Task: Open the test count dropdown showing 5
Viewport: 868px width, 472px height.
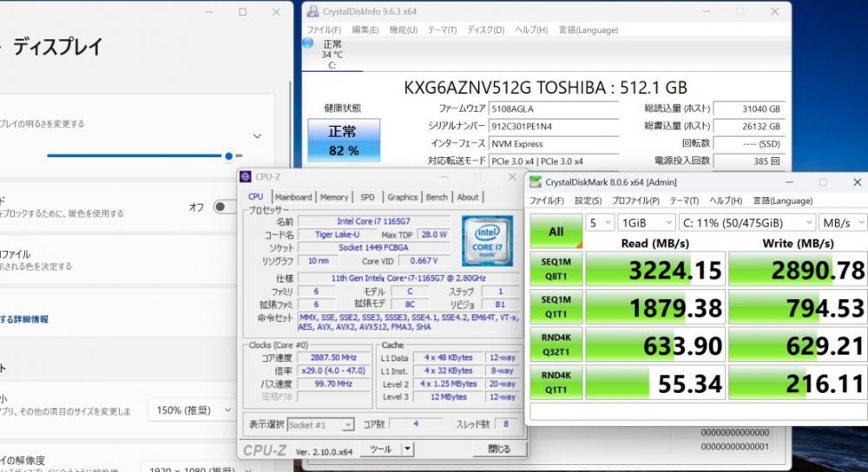Action: 600,223
